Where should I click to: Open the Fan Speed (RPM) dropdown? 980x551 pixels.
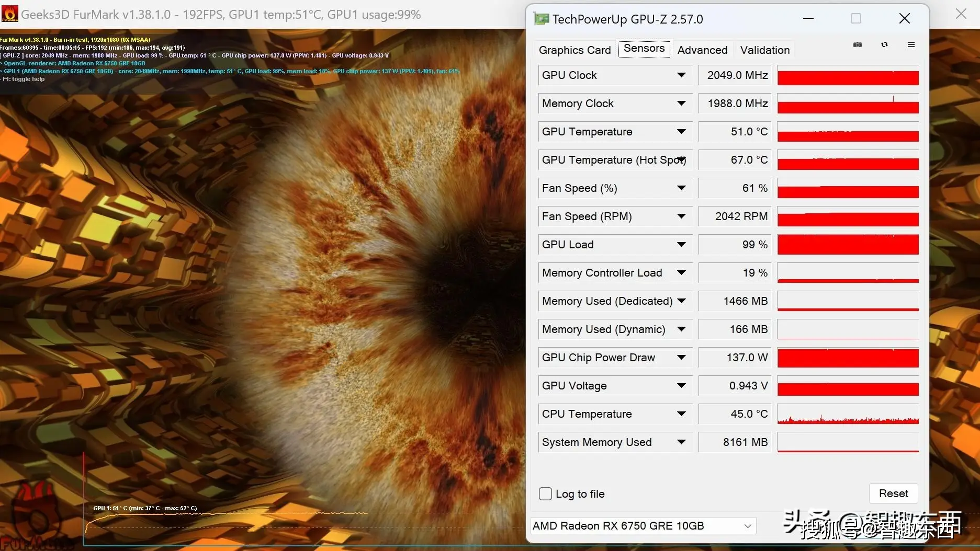point(681,216)
